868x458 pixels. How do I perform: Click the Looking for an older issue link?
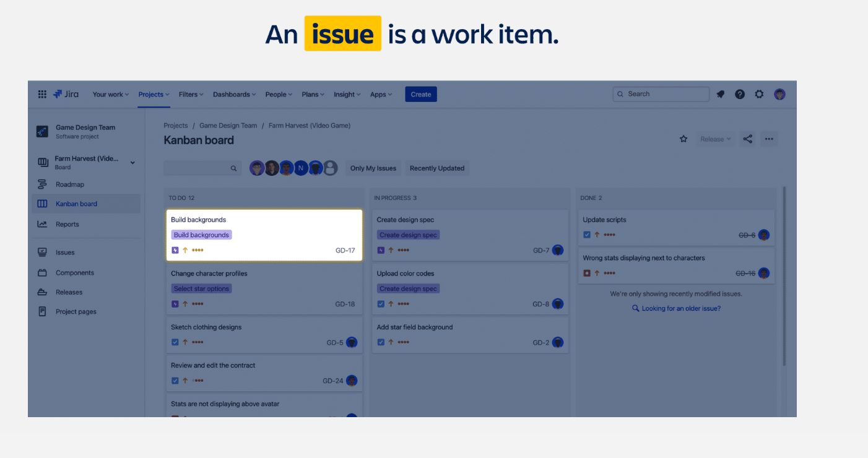click(x=680, y=308)
